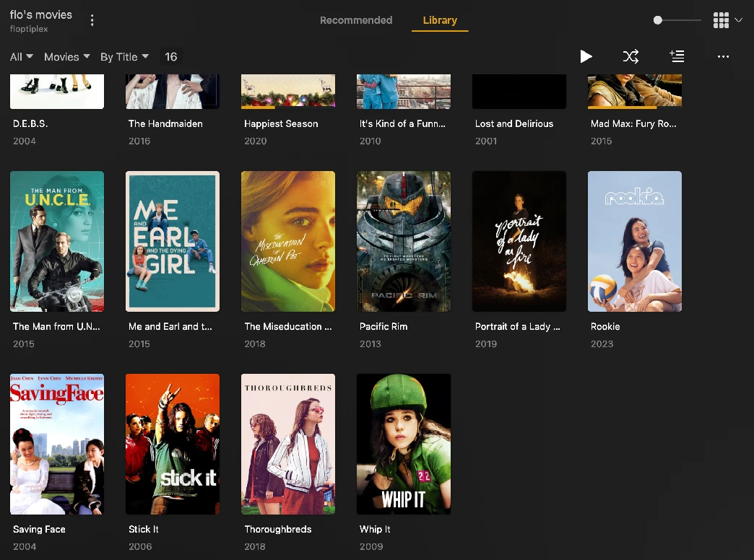Select the Whip It poster
Screen dimensions: 754x560
tap(403, 444)
